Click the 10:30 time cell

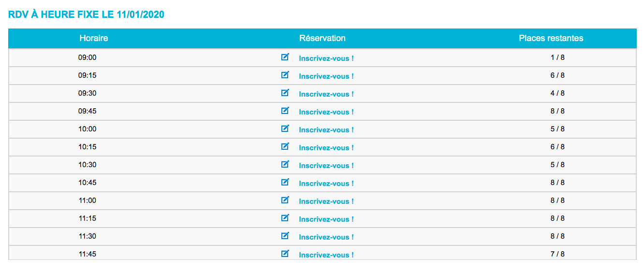(88, 165)
